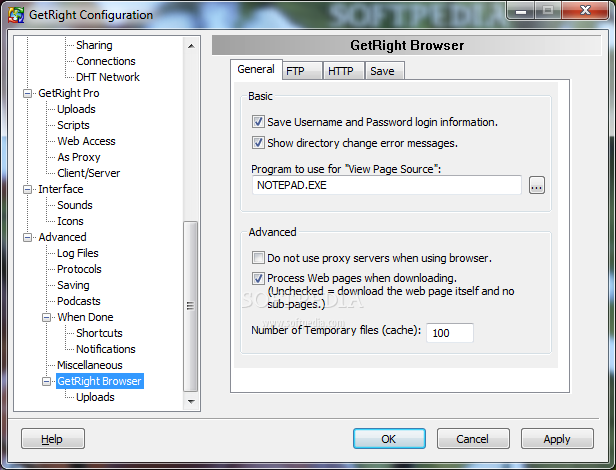
Task: Select Log Files in the tree
Action: pos(77,253)
